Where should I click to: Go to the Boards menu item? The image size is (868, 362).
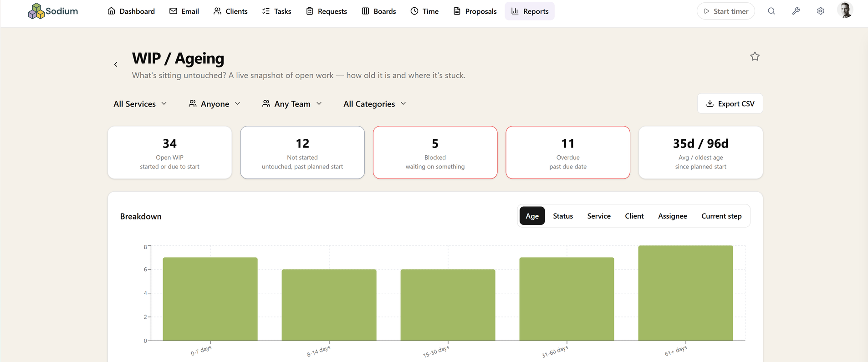tap(378, 11)
